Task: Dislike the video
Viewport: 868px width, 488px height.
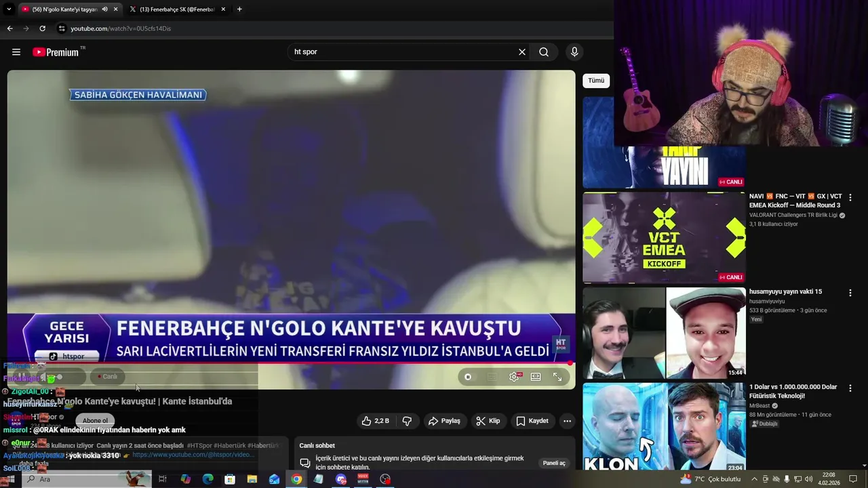Action: pyautogui.click(x=407, y=421)
